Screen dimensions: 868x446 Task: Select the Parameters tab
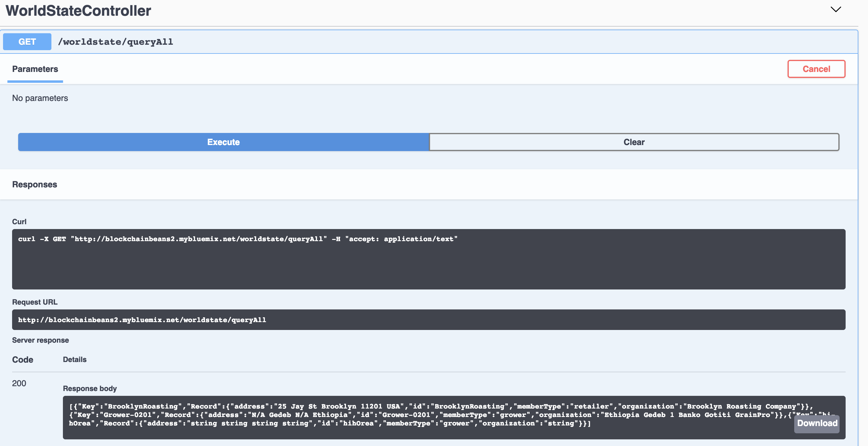(x=35, y=69)
